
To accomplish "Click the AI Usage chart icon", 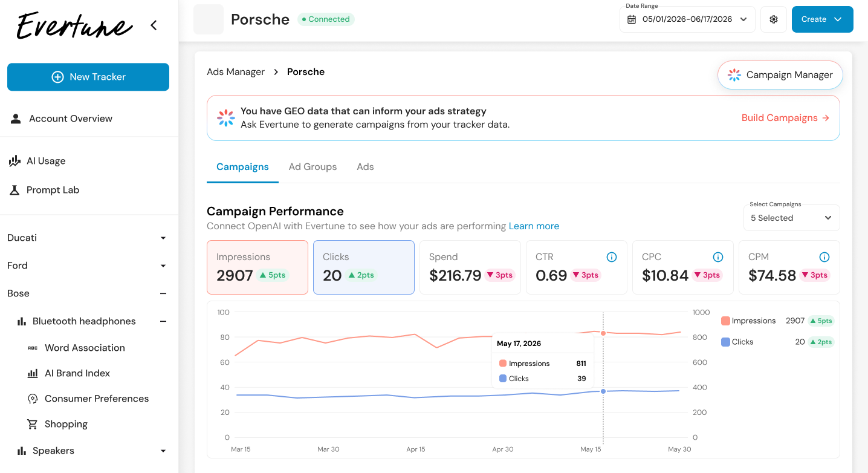I will coord(15,161).
